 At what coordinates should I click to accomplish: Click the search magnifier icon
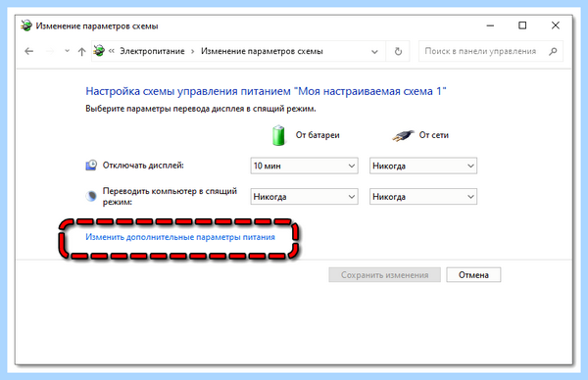click(553, 51)
